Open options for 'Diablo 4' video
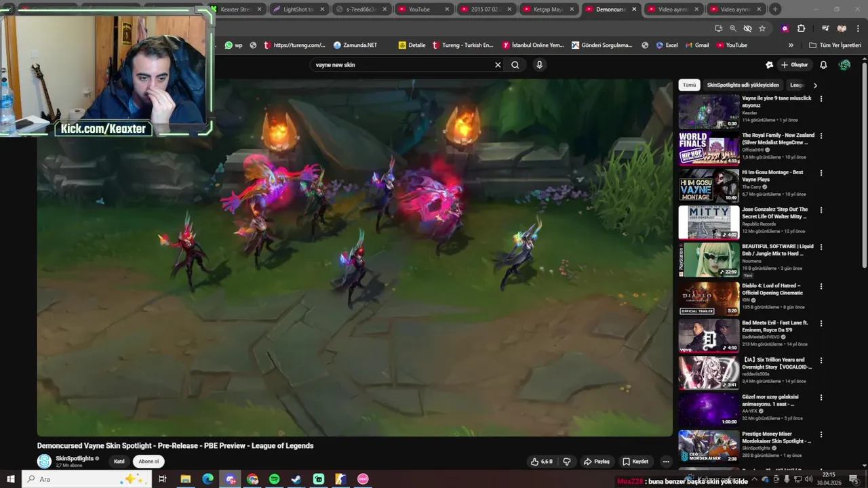 821,286
